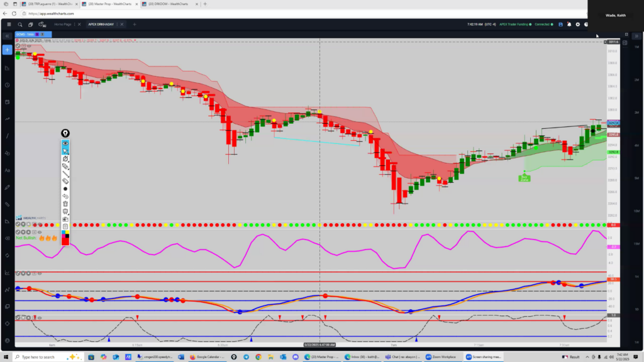644x362 pixels.
Task: Select the eraser in floating toolbar
Action: point(65,182)
